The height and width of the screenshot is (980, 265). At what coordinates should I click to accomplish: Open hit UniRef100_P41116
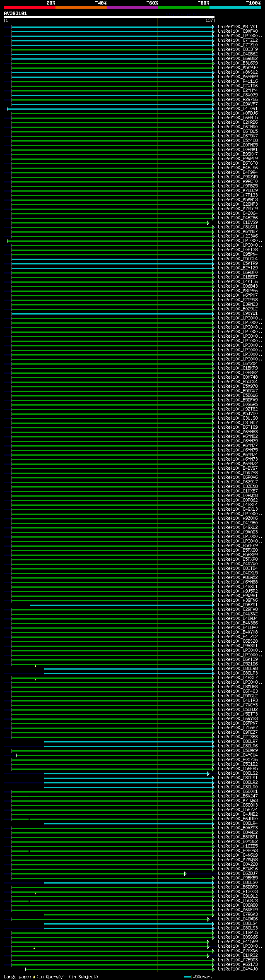[x=238, y=82]
